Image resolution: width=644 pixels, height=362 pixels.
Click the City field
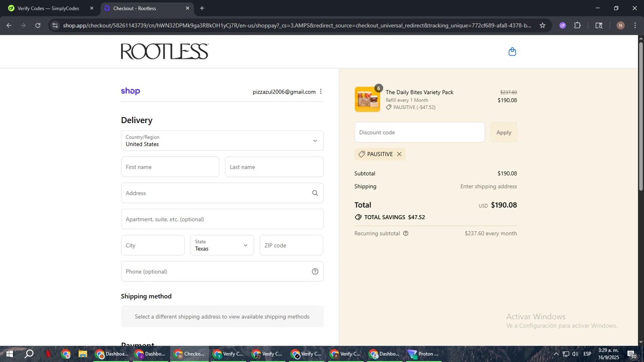pos(153,245)
